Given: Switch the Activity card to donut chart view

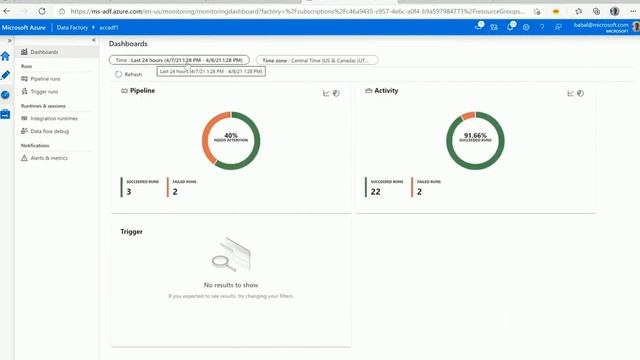Looking at the screenshot, I should (x=580, y=93).
